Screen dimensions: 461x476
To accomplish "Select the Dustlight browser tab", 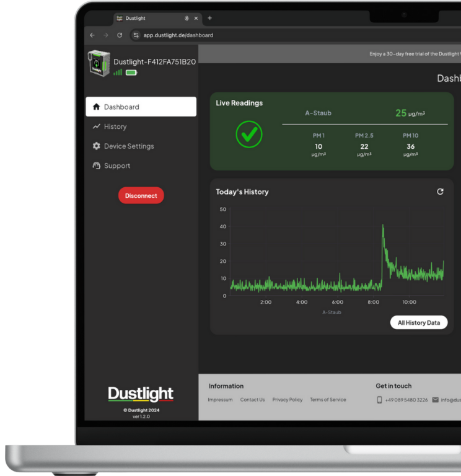I will pos(157,18).
